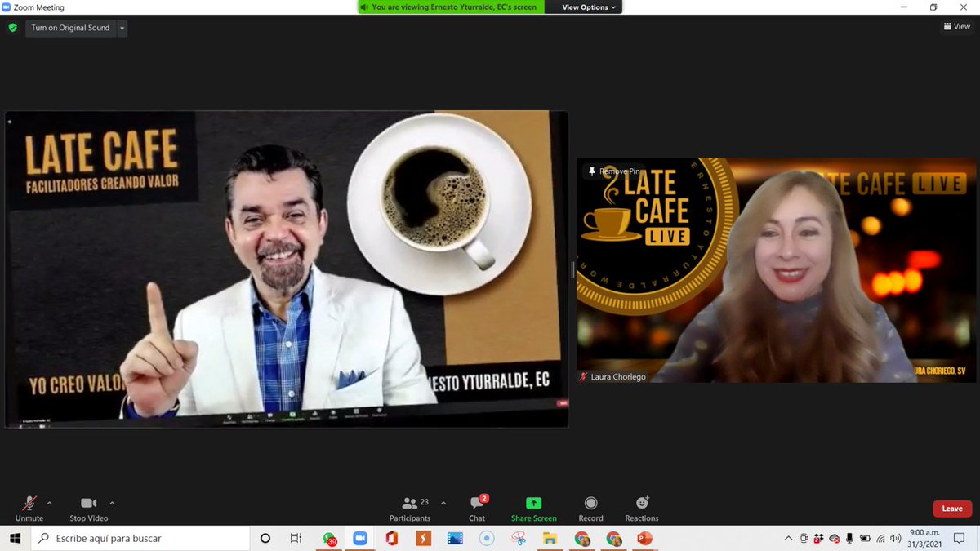
Task: Click Dropbox icon in system tray
Action: (819, 539)
